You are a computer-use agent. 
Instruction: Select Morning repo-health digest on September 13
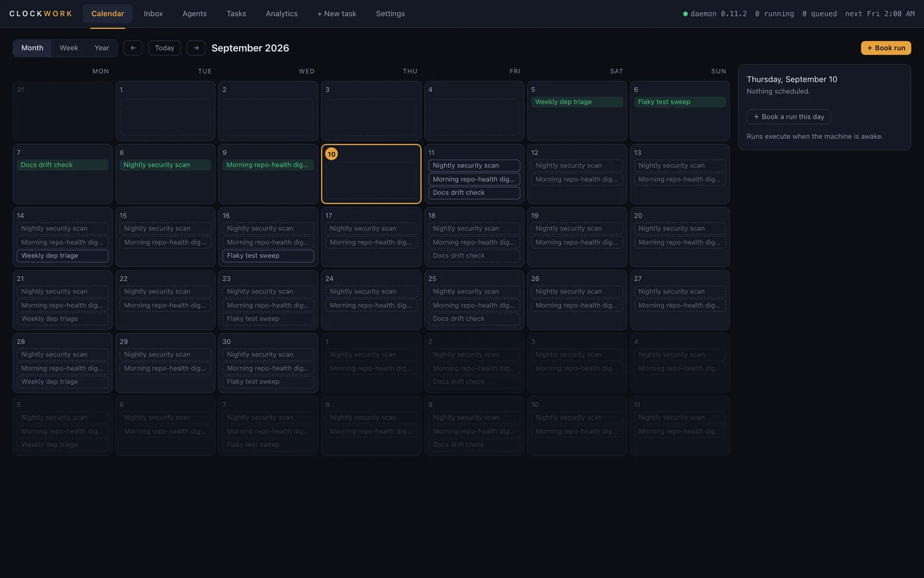pyautogui.click(x=680, y=179)
